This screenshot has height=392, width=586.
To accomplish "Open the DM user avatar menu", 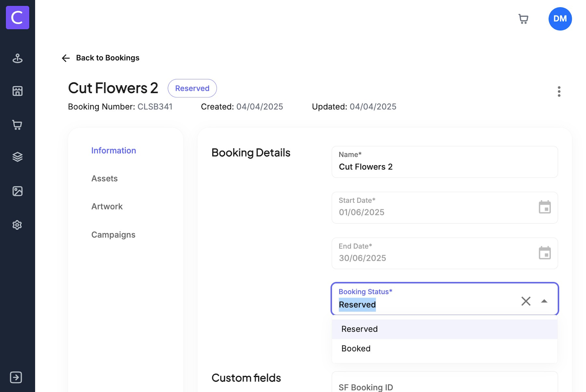I will pos(560,19).
